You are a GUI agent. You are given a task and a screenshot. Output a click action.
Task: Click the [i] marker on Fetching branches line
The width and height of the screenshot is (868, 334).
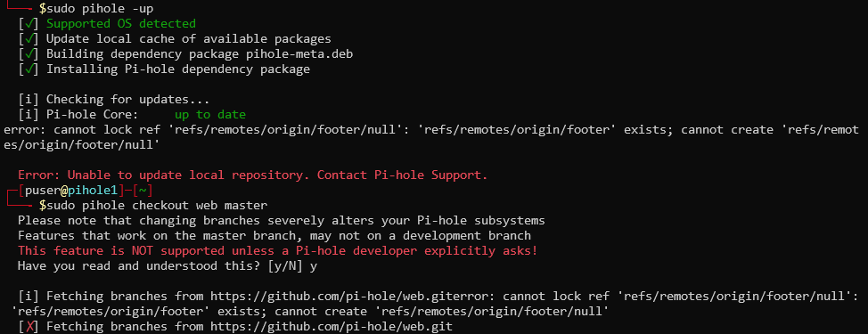click(x=29, y=297)
